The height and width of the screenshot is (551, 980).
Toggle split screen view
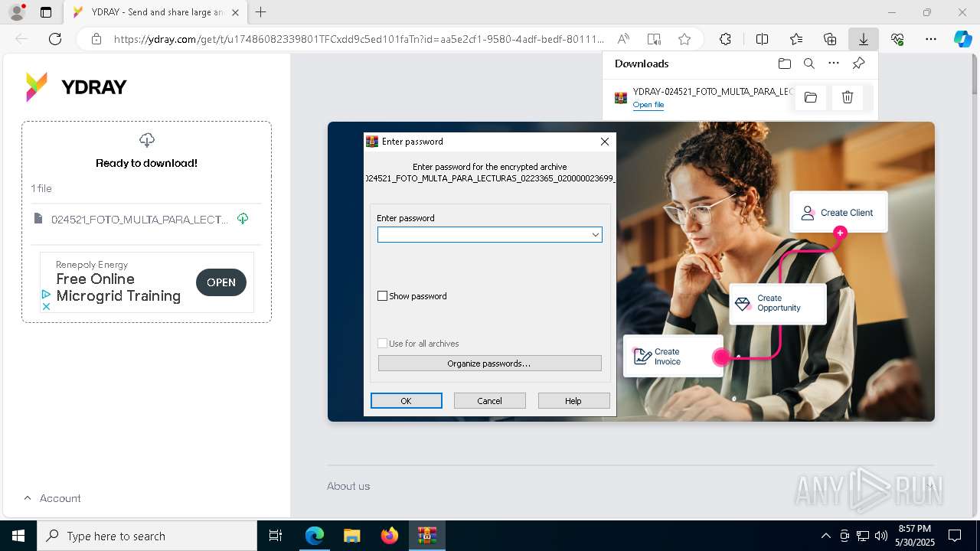762,39
